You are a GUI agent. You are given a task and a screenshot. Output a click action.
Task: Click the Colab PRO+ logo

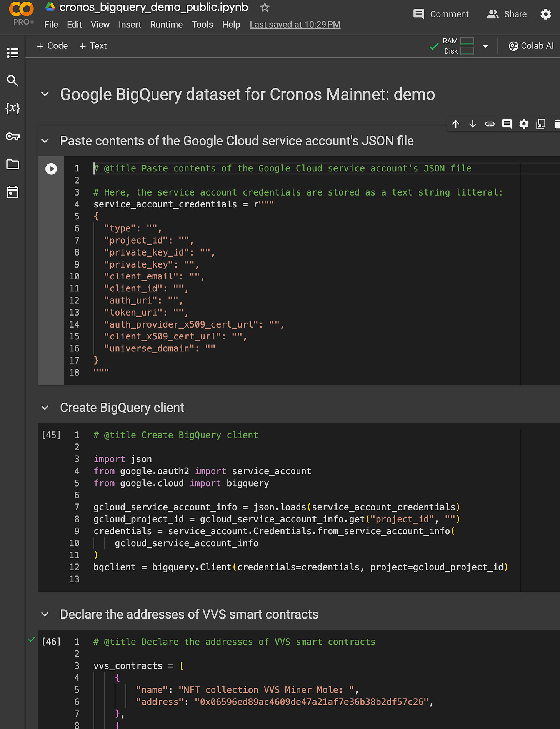[x=22, y=13]
